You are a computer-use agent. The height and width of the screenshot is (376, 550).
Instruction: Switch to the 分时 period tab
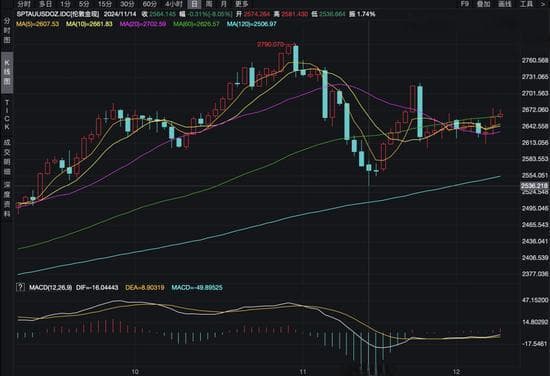(24, 4)
